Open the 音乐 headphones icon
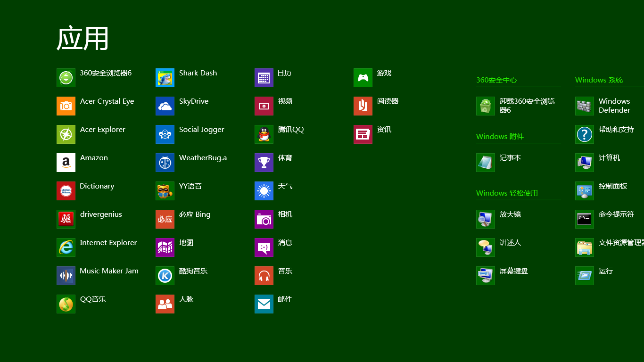 pos(264,276)
